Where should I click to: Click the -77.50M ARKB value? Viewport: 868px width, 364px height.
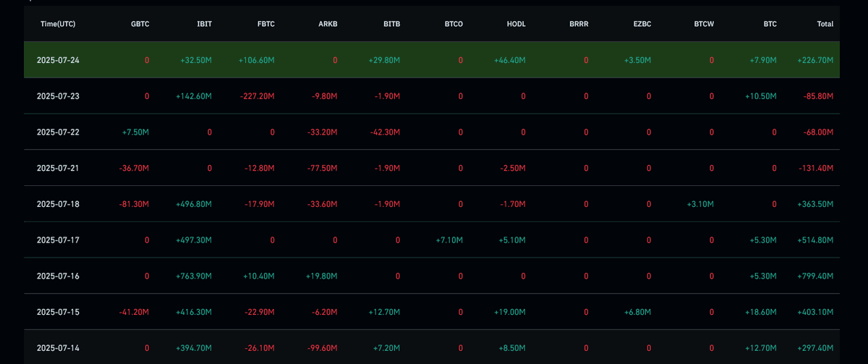(323, 168)
